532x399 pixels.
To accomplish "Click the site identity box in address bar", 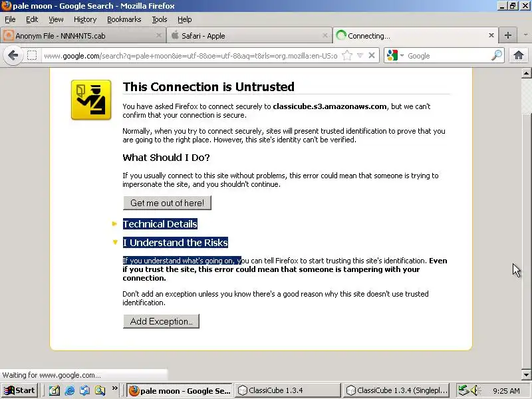I will tap(32, 55).
